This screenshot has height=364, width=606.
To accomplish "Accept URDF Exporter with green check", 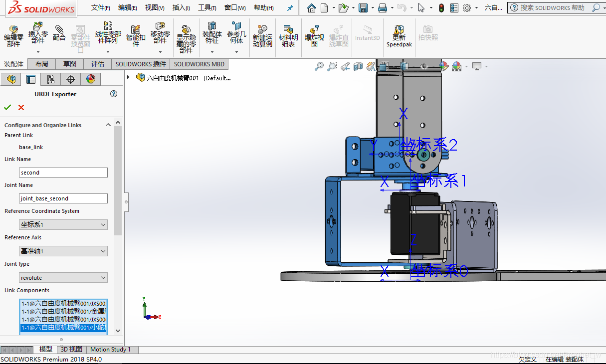I will coord(7,107).
